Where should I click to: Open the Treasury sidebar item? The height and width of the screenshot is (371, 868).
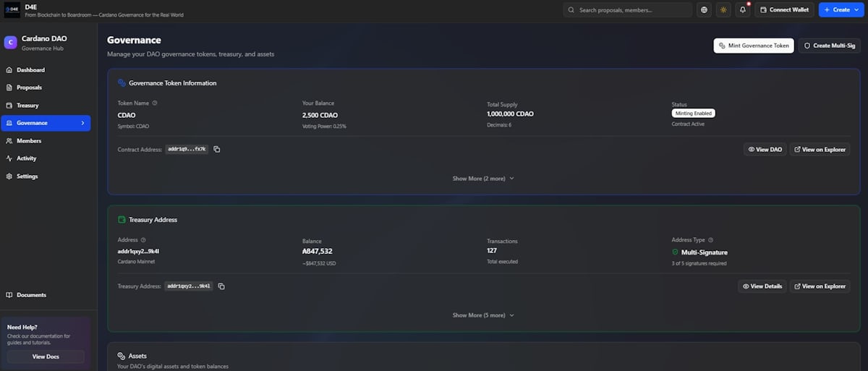pos(27,106)
